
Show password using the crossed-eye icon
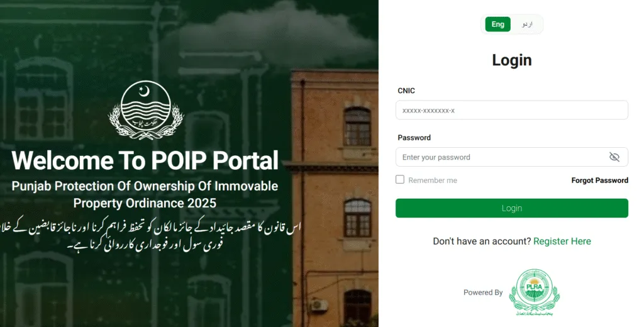coord(614,157)
